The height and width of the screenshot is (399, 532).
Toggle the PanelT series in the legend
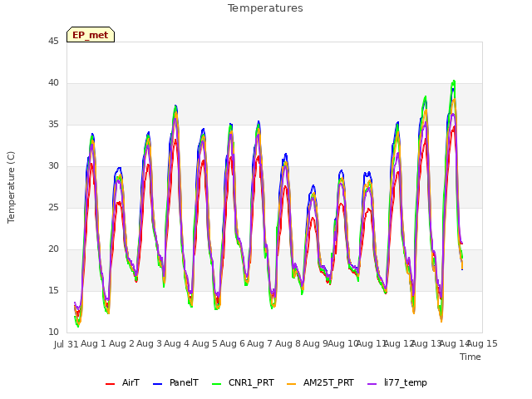[175, 382]
